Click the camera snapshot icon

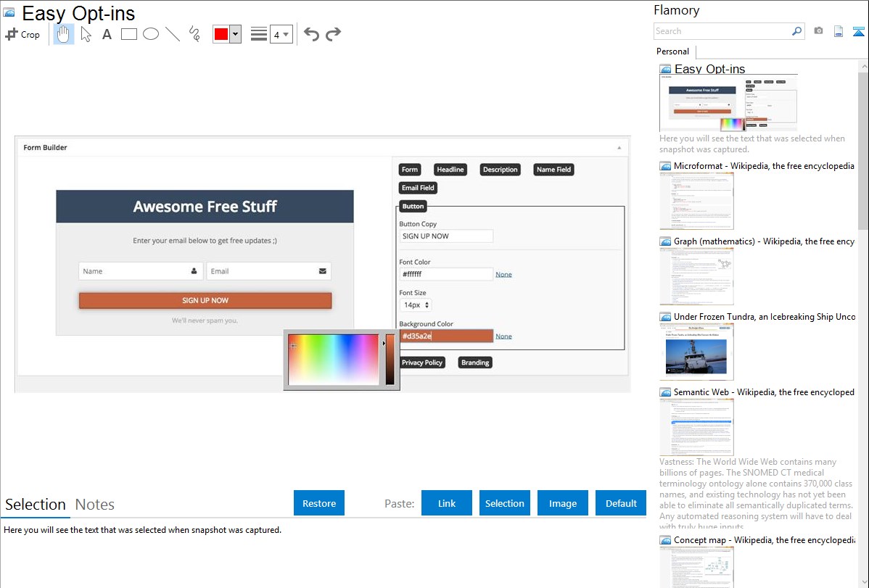pos(818,31)
